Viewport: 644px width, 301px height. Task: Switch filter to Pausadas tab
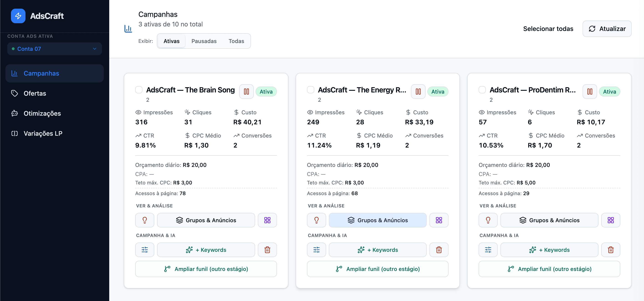[204, 41]
